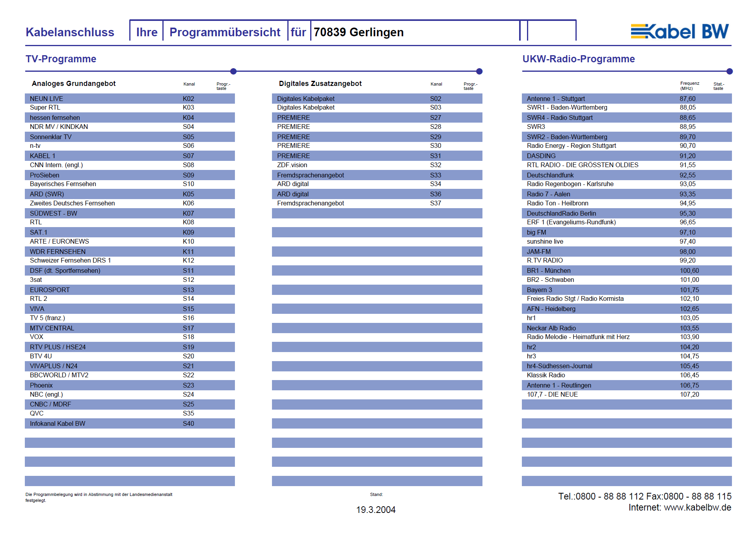
Task: Select the Antenne 1 - Stuttgart radio row
Action: click(627, 99)
